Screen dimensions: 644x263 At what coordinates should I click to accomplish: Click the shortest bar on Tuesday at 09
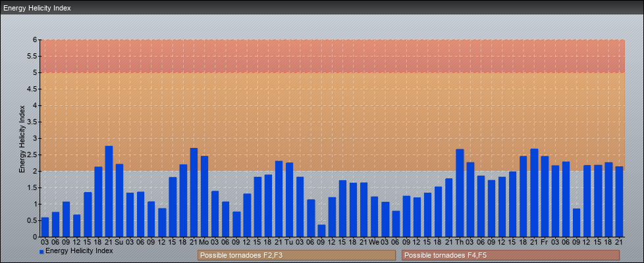pyautogui.click(x=321, y=231)
